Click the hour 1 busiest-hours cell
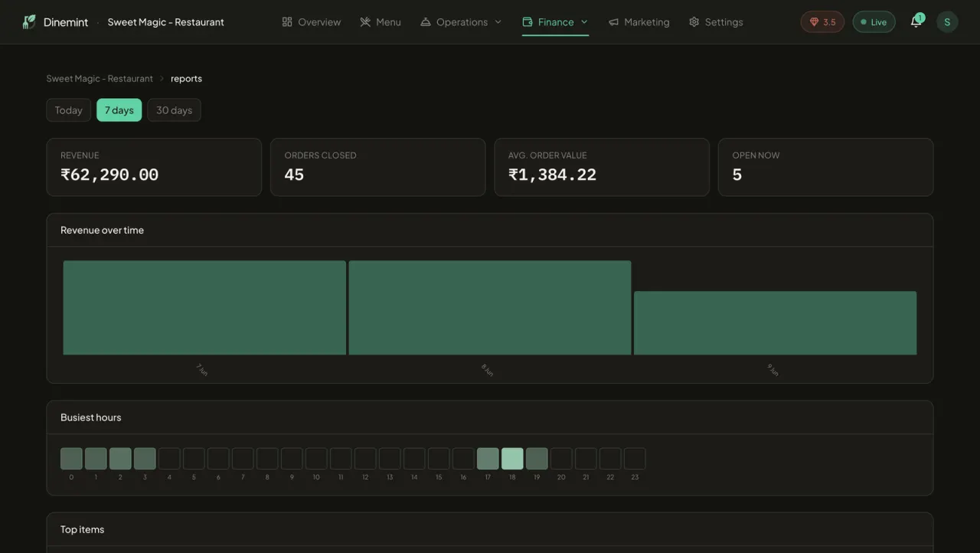The image size is (980, 553). tap(96, 459)
